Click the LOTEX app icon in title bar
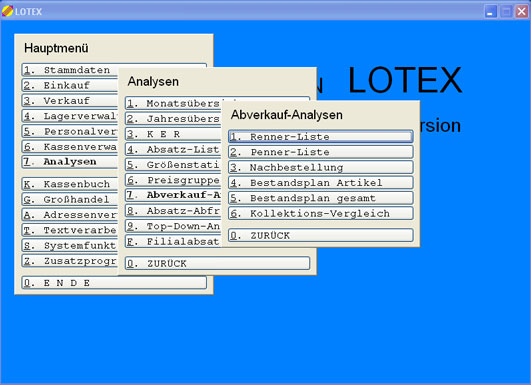Screen dimensions: 531x385 click(7, 11)
